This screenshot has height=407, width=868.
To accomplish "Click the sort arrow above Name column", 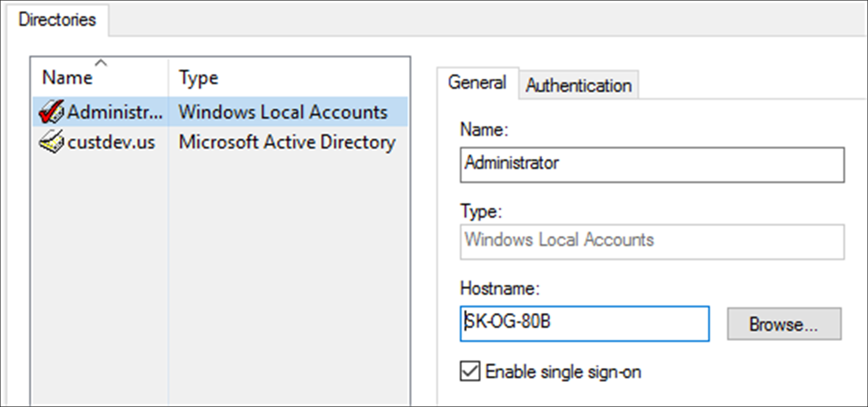I will point(101,63).
